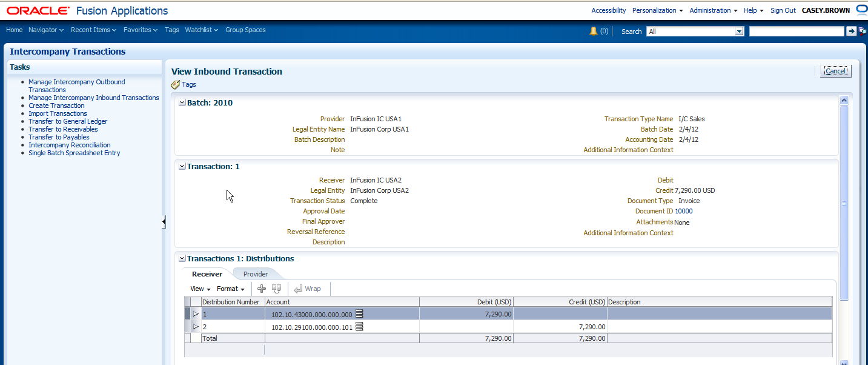Click the Credit 7,290.00 USD value

tap(695, 190)
